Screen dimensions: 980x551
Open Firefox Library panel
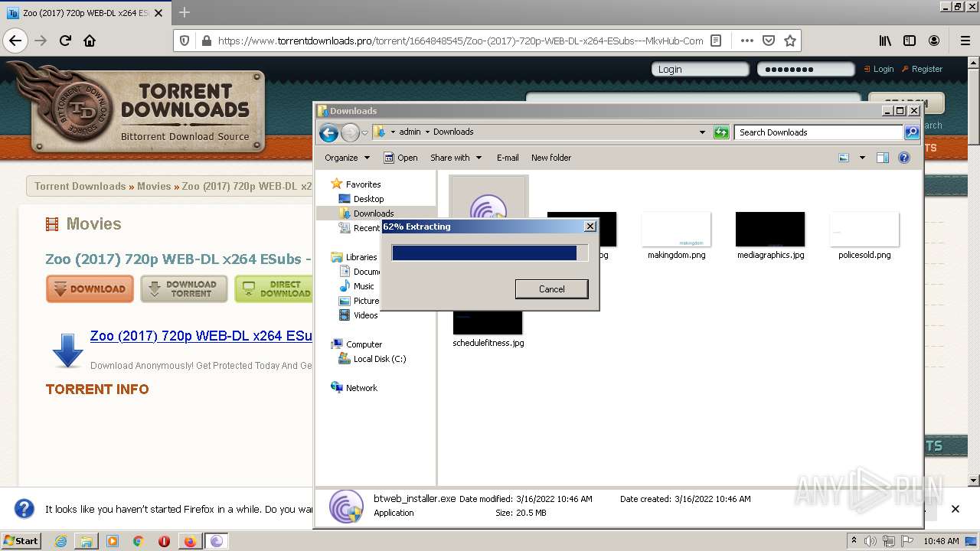[885, 41]
